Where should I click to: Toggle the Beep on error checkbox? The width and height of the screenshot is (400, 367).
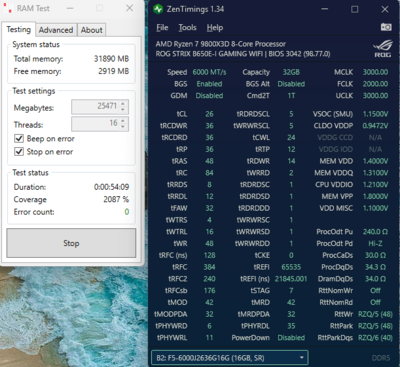(x=19, y=138)
